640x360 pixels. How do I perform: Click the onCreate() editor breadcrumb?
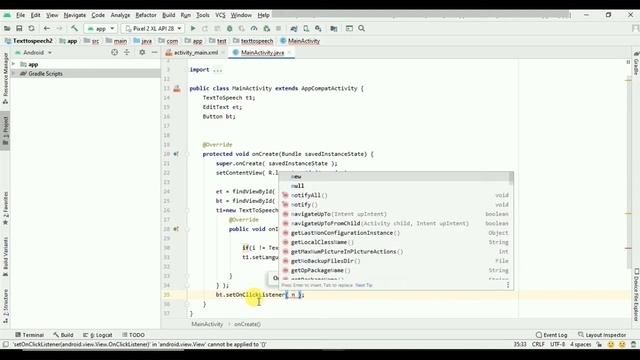coord(247,324)
